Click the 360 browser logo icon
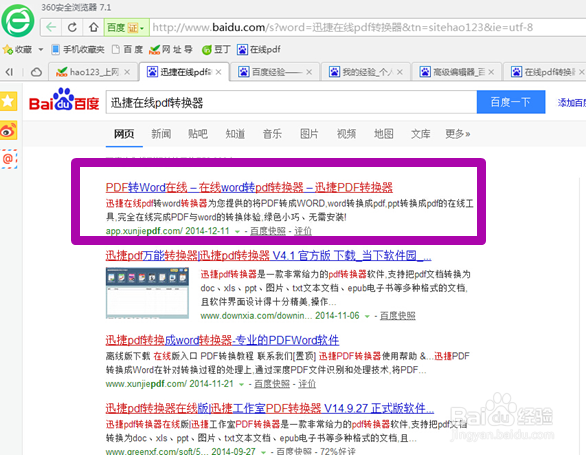 (x=18, y=21)
